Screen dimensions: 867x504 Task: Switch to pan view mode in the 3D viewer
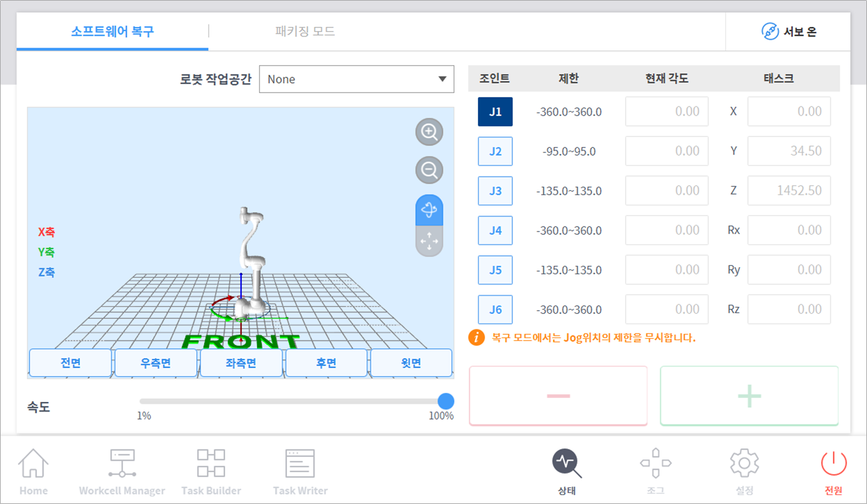[429, 242]
